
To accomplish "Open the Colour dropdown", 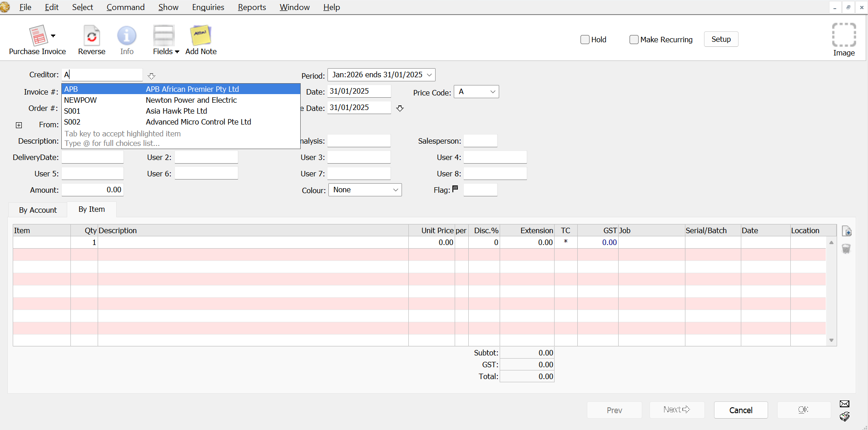I will coord(365,190).
